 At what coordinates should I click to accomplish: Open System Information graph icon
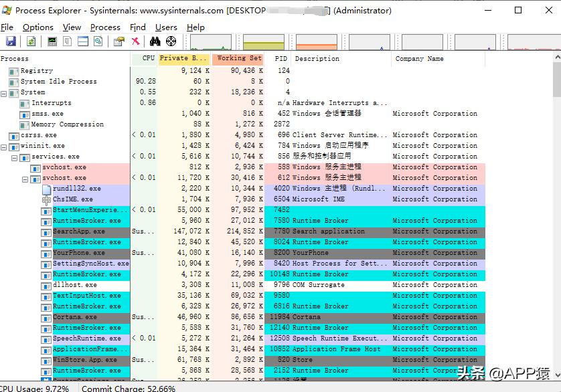[52, 41]
